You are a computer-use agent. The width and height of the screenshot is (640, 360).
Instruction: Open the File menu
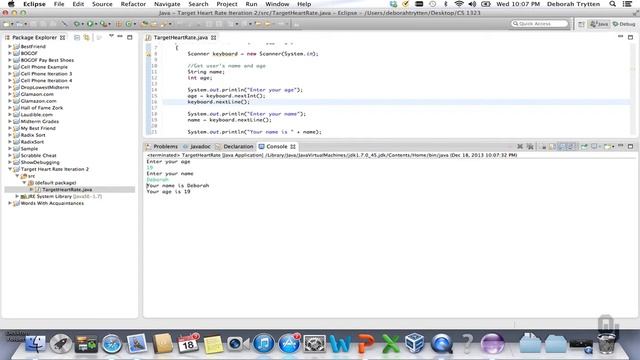(59, 4)
